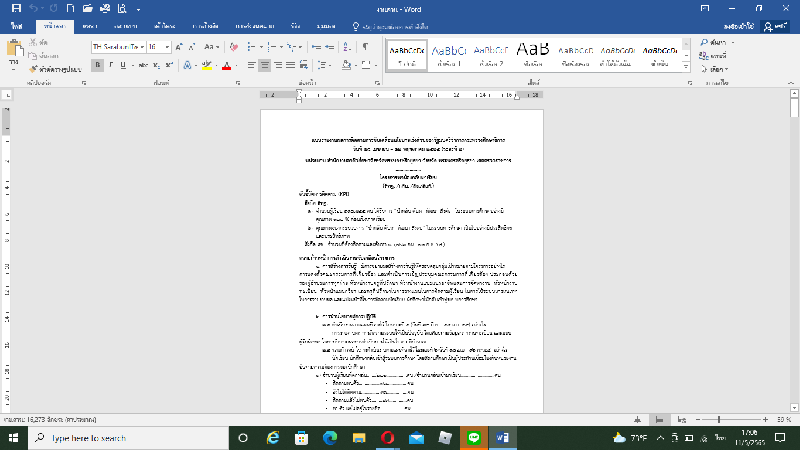Toggle Bold formatting button
800x450 pixels.
(98, 65)
